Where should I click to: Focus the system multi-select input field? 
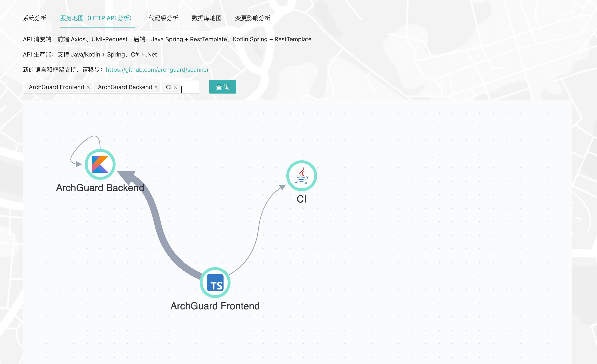(x=190, y=87)
